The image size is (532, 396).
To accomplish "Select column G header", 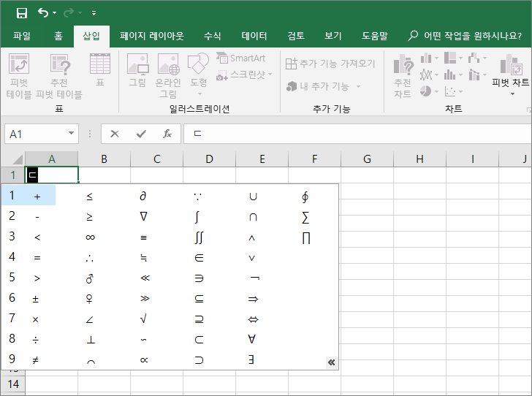I will [367, 159].
